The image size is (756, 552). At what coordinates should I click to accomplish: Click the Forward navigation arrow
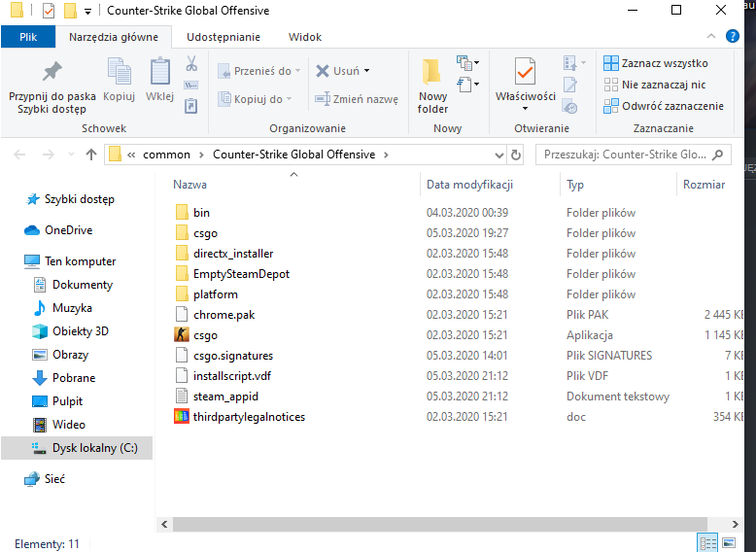click(x=49, y=155)
